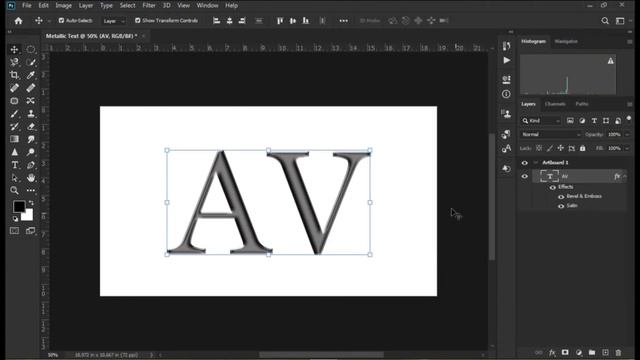Select the Elliptical Marquee tool

point(31,49)
